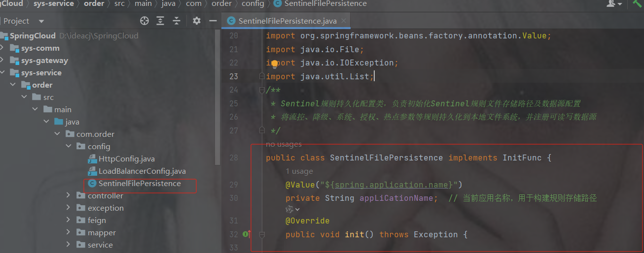Click the implements gutter icon at line 32
644x253 pixels.
click(246, 235)
